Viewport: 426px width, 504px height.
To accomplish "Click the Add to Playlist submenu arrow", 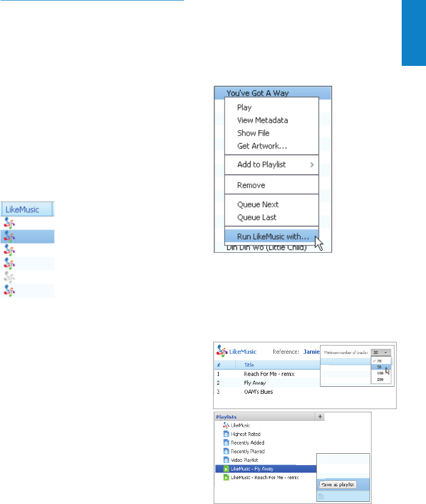I will 312,165.
